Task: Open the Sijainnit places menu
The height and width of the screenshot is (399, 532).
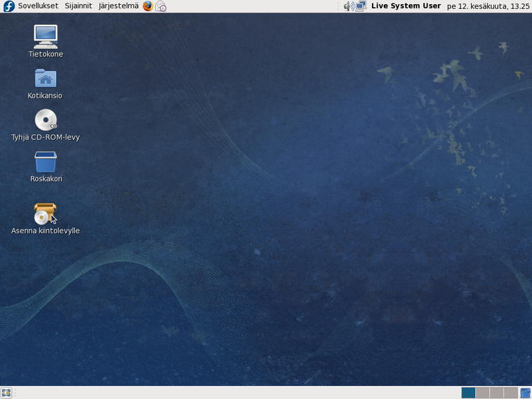Action: pyautogui.click(x=78, y=6)
